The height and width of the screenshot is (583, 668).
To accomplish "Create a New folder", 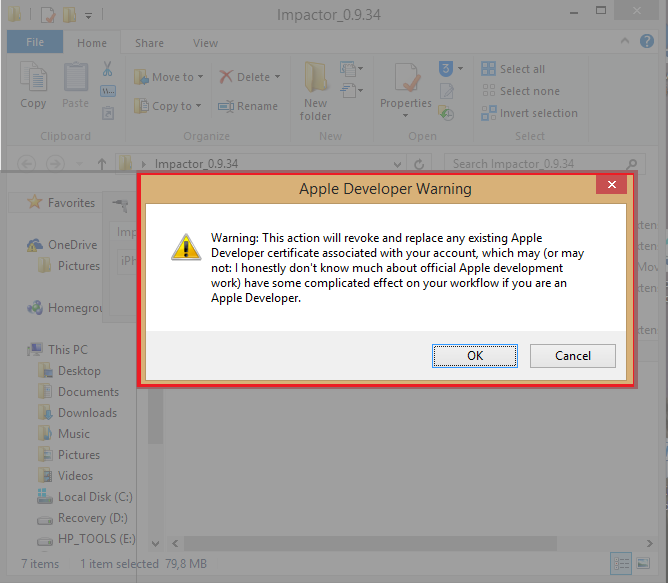I will [315, 91].
